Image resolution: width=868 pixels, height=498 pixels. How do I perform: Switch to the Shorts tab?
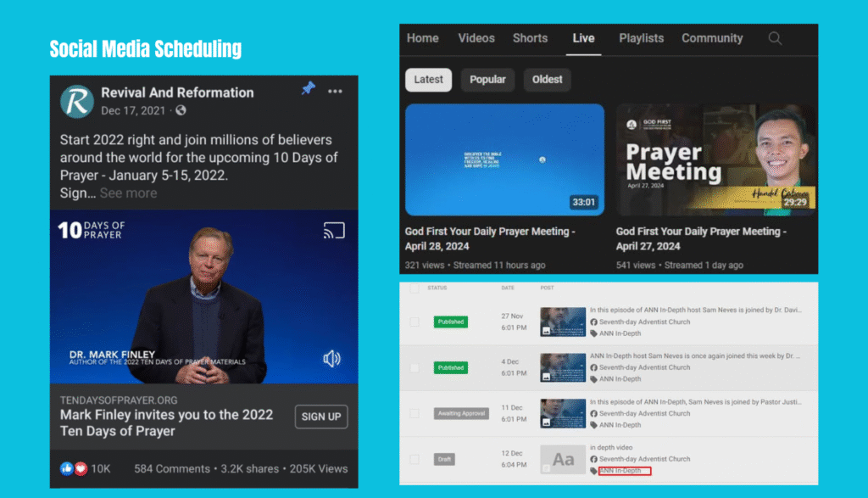pyautogui.click(x=530, y=38)
